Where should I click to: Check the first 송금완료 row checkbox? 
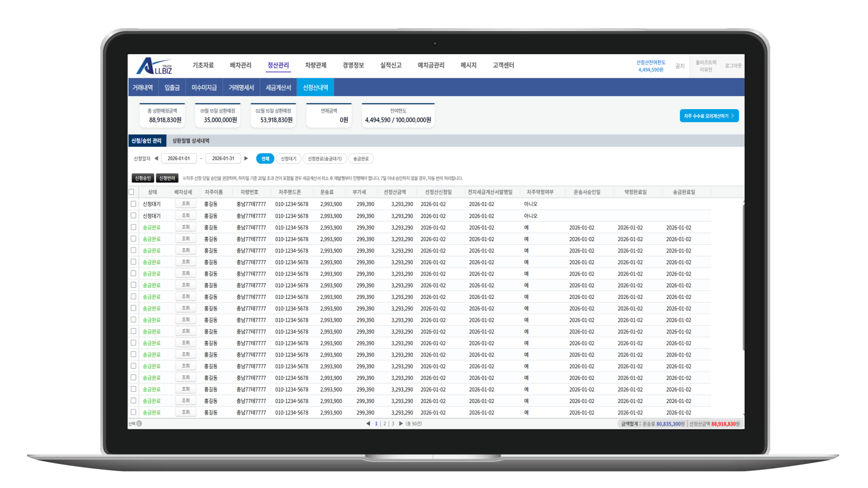click(134, 227)
